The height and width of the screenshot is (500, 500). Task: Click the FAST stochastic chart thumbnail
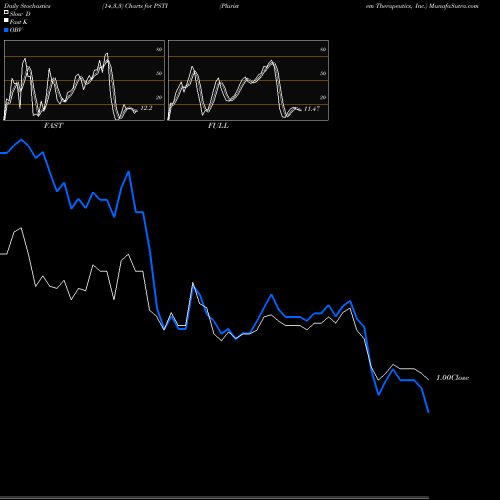[84, 80]
